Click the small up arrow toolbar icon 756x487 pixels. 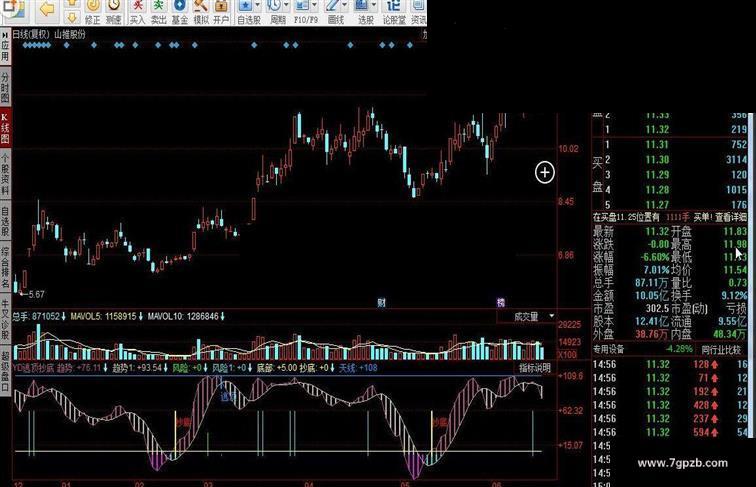pos(72,3)
